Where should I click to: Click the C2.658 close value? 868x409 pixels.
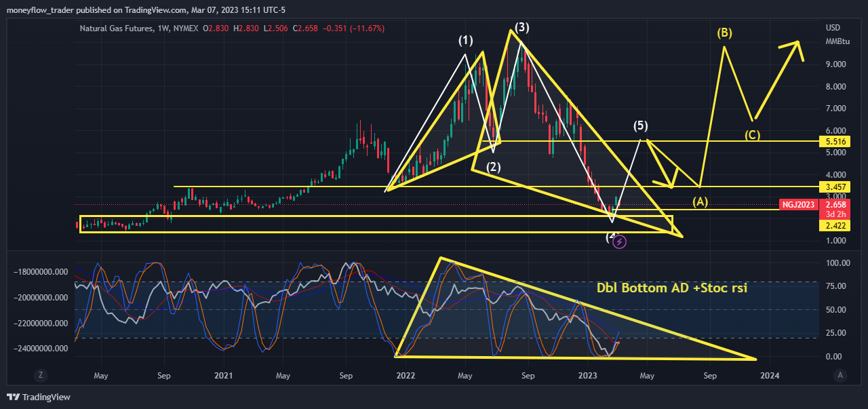coord(306,28)
